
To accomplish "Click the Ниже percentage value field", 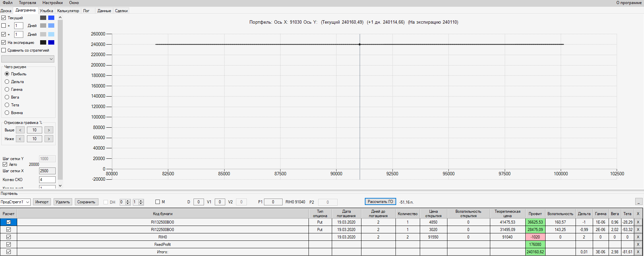I will point(34,139).
